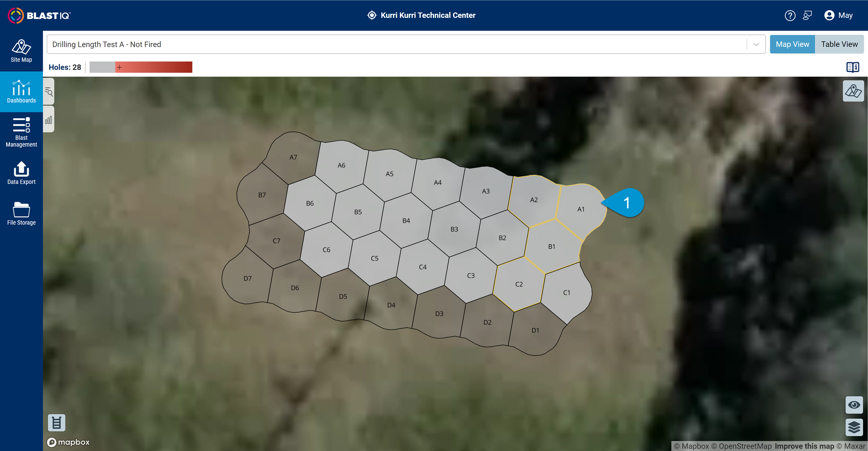Screen dimensions: 868x451
Task: Click the grey section of the color scale
Action: (102, 67)
